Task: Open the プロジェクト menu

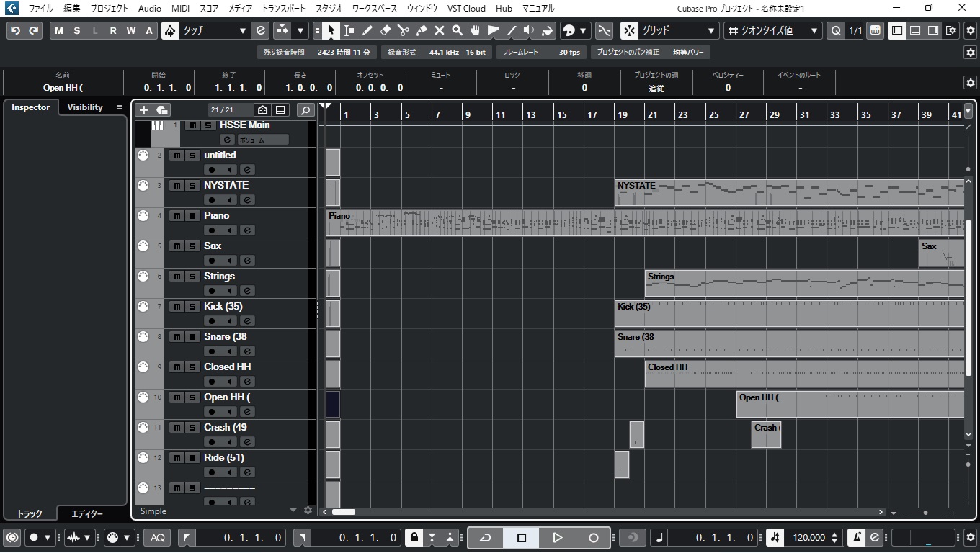Action: coord(110,9)
